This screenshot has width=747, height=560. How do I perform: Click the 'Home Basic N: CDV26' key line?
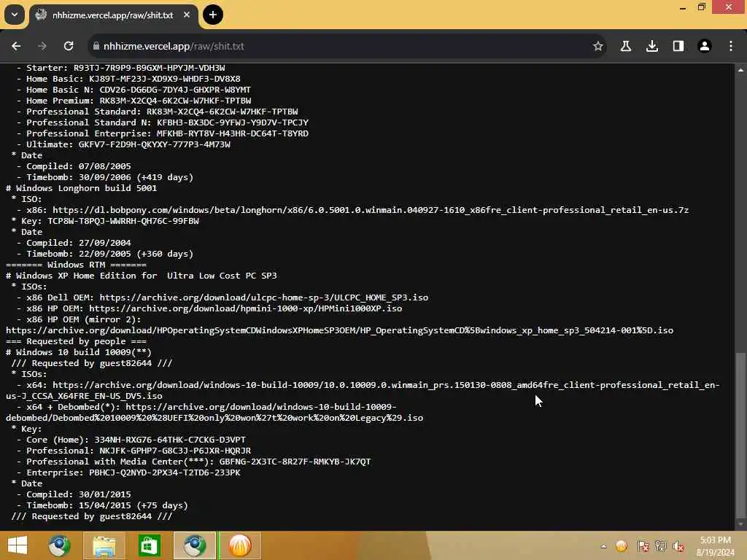point(133,90)
